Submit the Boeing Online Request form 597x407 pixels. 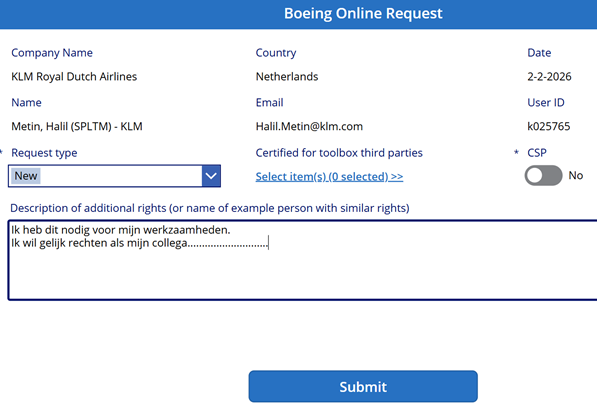tap(363, 386)
